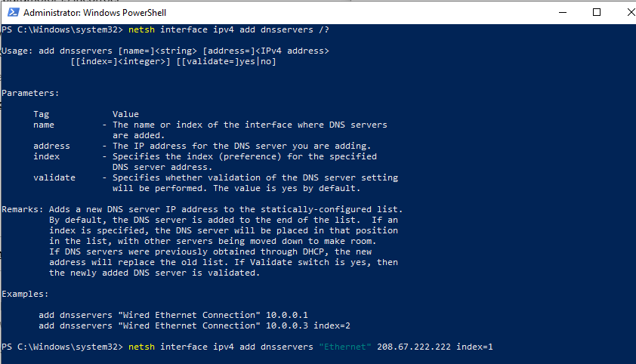Click the index=1 argument at prompt end
The height and width of the screenshot is (364, 636).
[474, 347]
